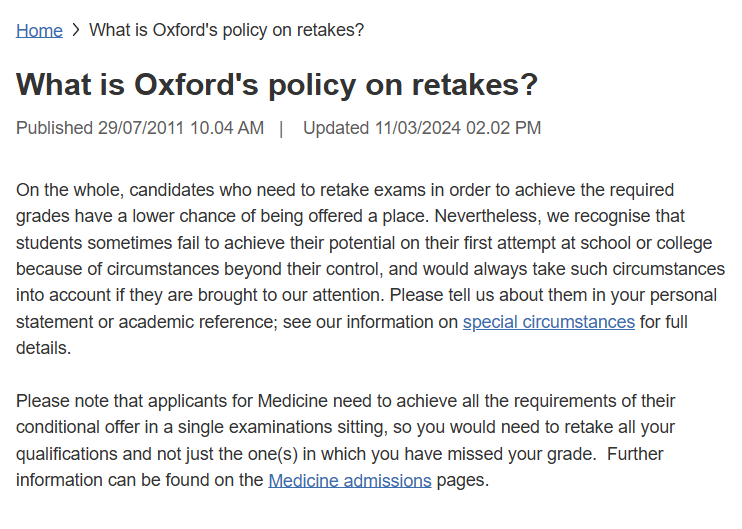Open the Medicine admissions link
The width and height of the screenshot is (742, 529).
(x=350, y=480)
